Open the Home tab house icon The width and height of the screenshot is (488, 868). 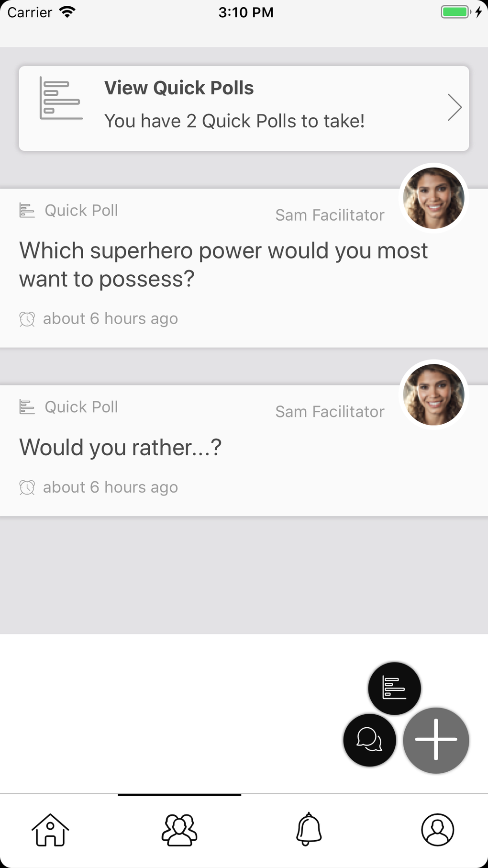(x=50, y=830)
